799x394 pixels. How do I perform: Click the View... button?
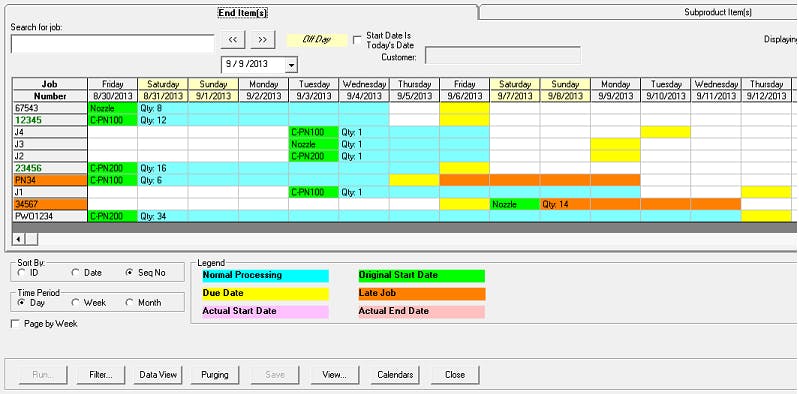tap(334, 375)
